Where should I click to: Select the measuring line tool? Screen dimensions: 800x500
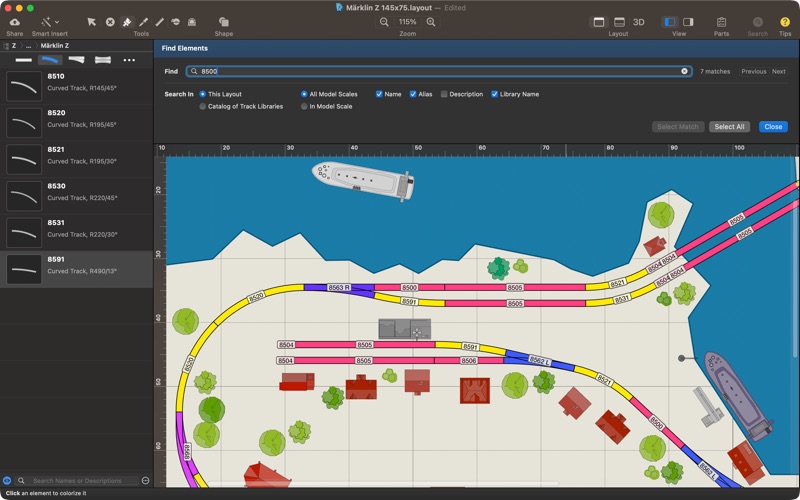coord(160,22)
